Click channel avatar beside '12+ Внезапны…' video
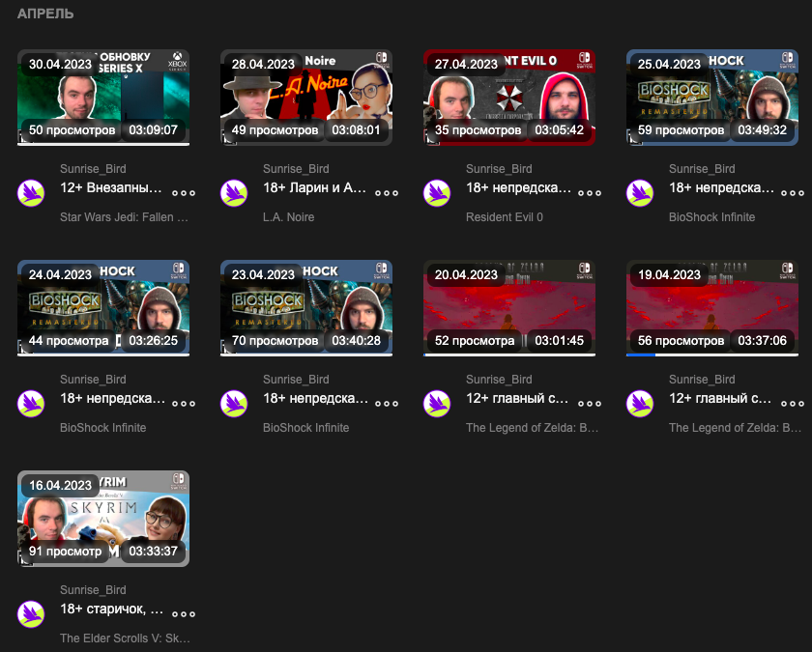 click(x=31, y=193)
